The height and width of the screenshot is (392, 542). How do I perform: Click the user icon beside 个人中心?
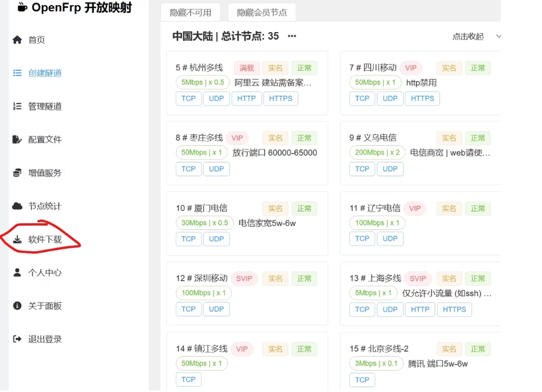(17, 273)
